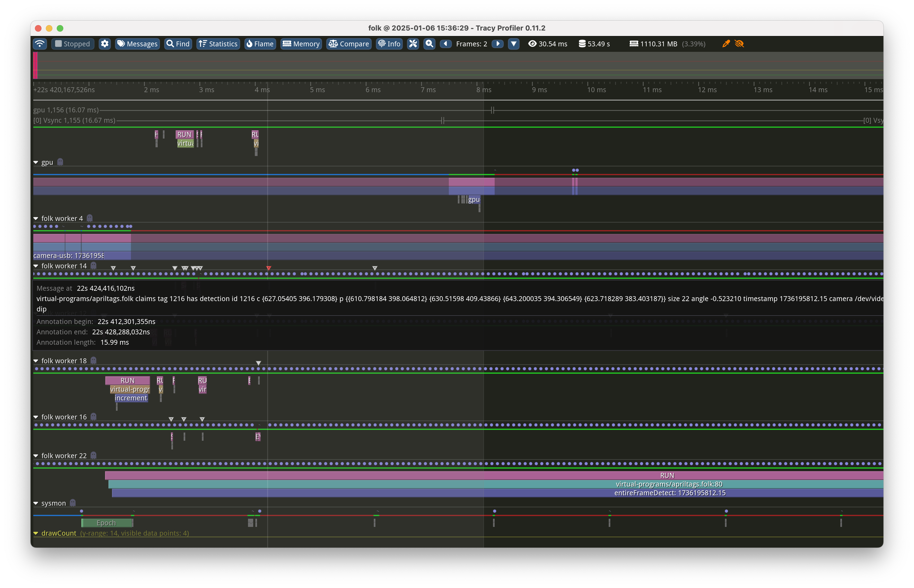The image size is (914, 588).
Task: Click the red message marker on worker 14
Action: (268, 268)
